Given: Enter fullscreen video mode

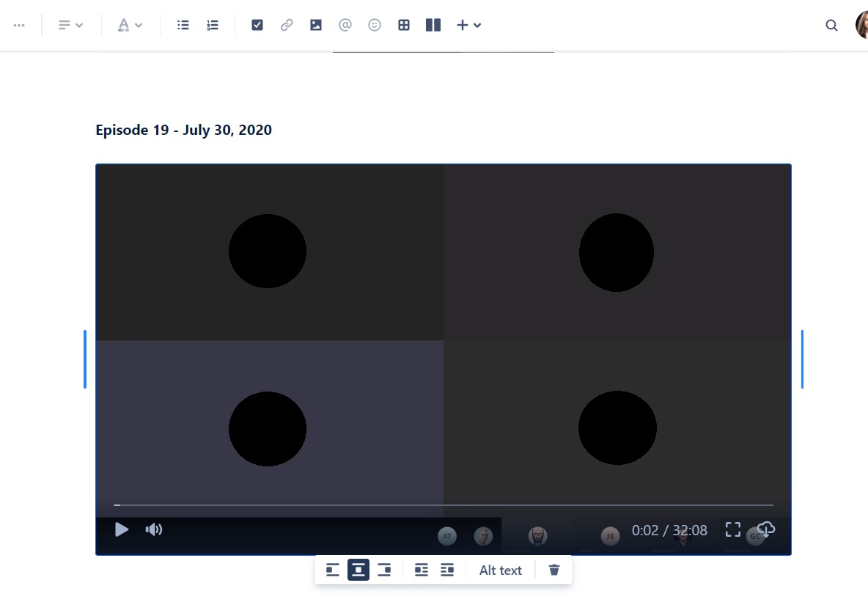Looking at the screenshot, I should pyautogui.click(x=733, y=530).
